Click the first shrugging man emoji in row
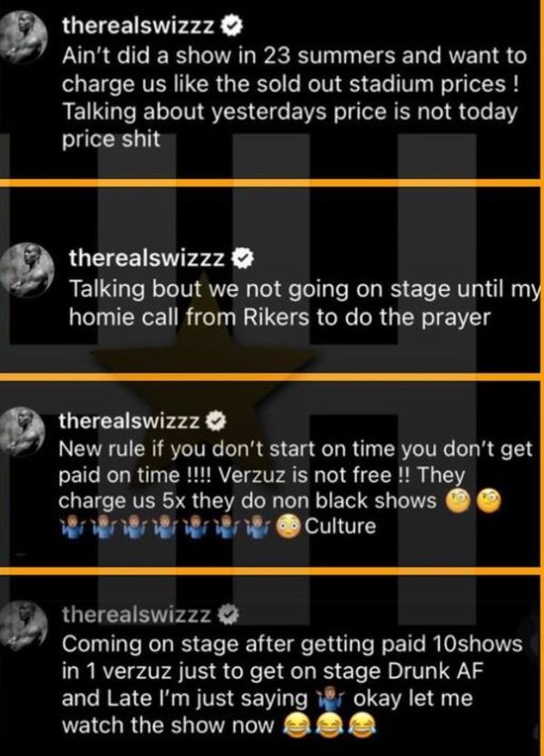Viewport: 544px width, 756px height. [71, 527]
